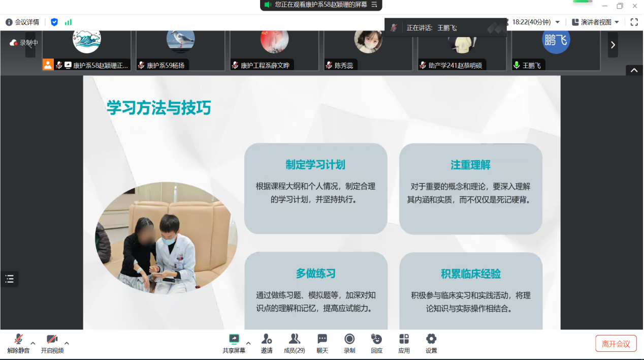644x360 pixels.
Task: Open the Members (成员) list
Action: tap(294, 339)
